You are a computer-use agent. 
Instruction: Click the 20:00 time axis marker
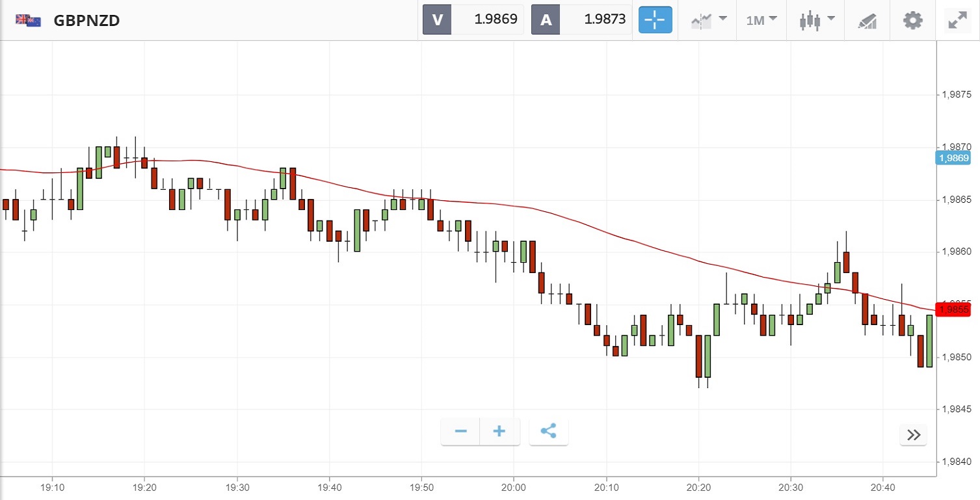pyautogui.click(x=514, y=487)
